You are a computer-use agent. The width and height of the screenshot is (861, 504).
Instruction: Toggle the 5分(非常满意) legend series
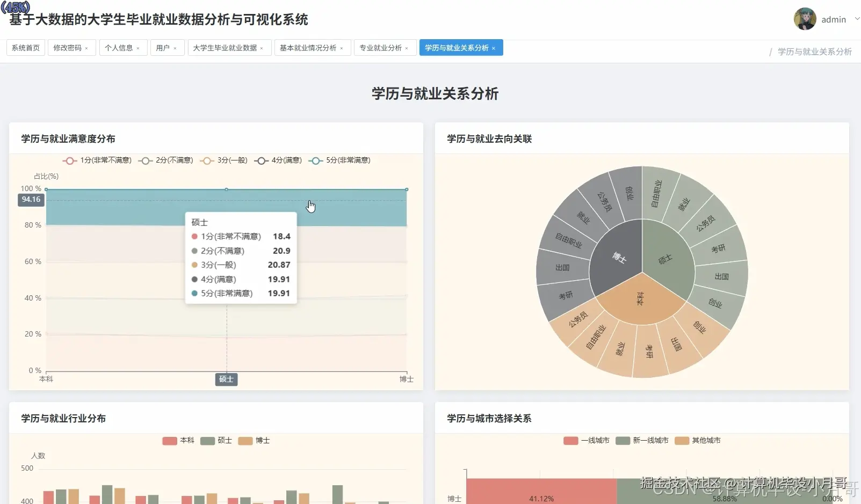tap(339, 160)
